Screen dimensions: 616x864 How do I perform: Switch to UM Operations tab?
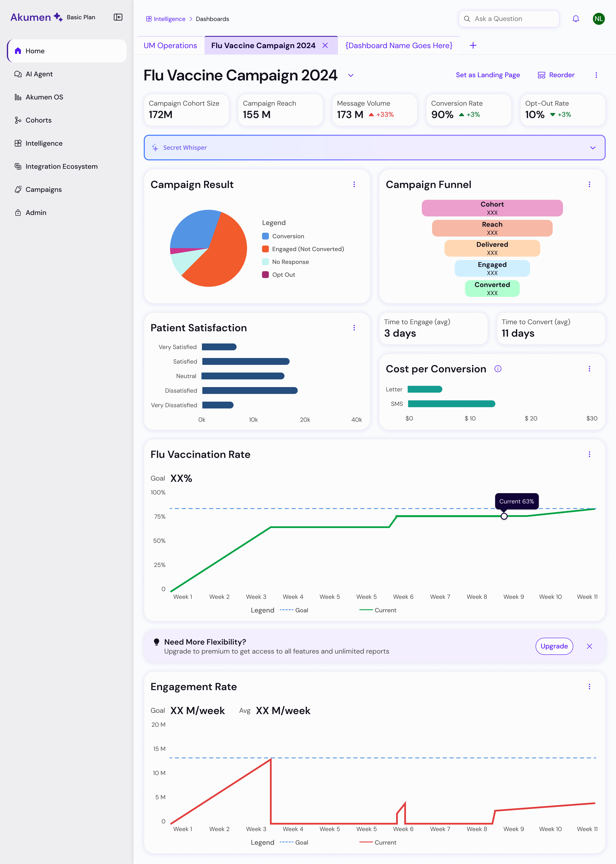tap(170, 46)
